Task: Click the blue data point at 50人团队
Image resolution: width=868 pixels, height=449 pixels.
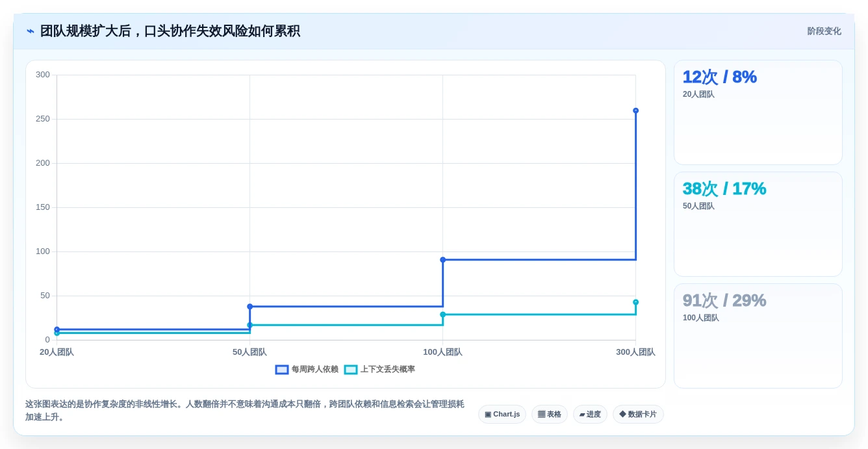Action: click(249, 306)
